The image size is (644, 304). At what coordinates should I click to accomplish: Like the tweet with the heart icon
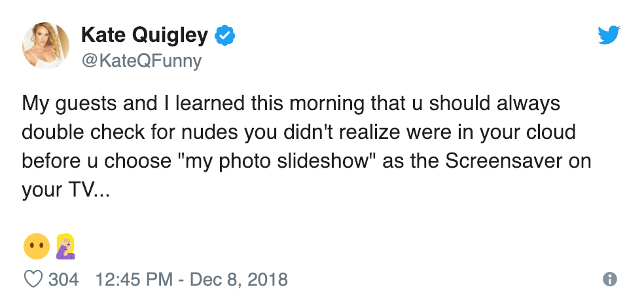click(x=33, y=280)
